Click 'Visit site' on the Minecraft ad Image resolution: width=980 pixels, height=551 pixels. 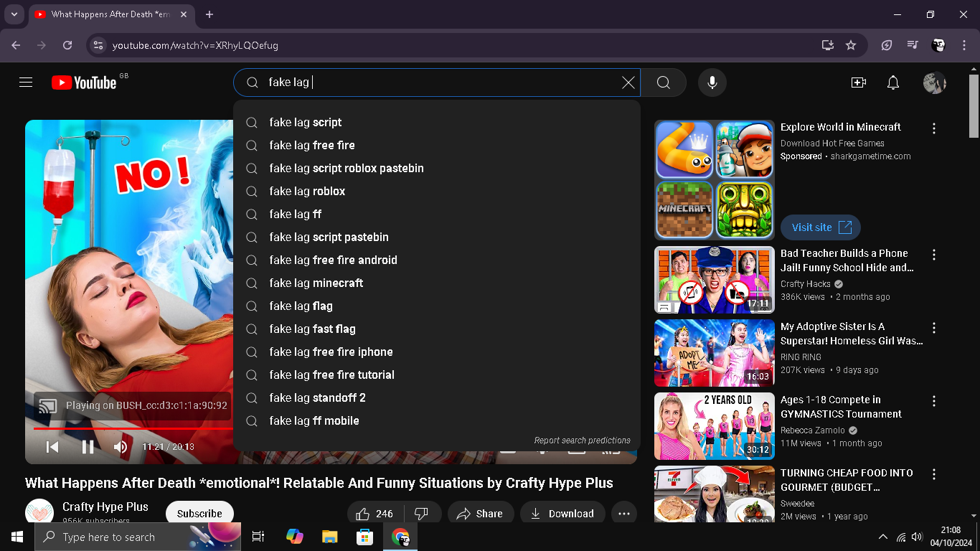point(821,227)
